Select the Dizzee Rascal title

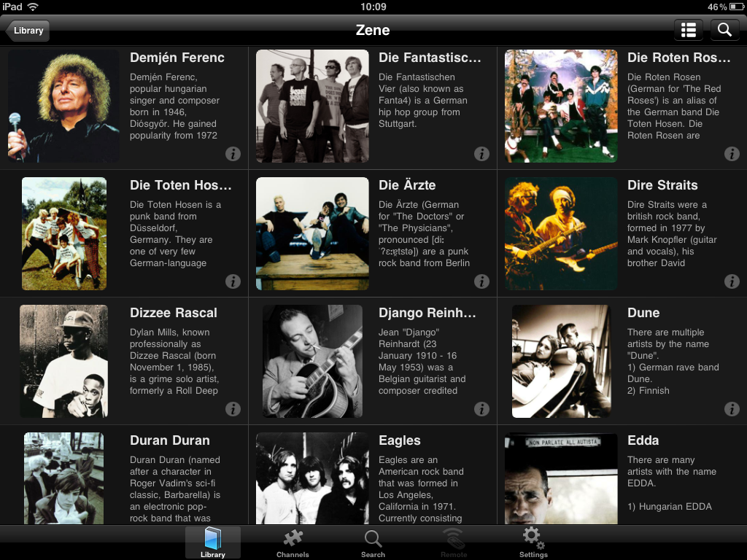click(x=174, y=313)
